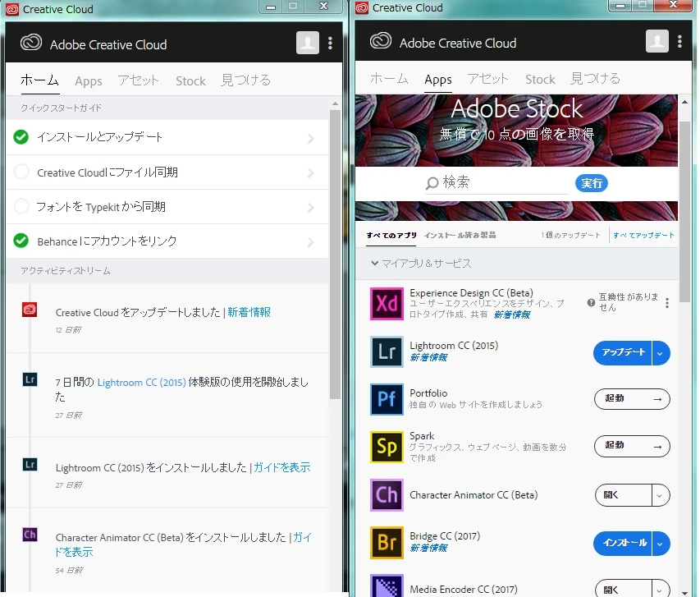This screenshot has width=700, height=597.
Task: Collapse the マイアプリ＆サービス section
Action: pyautogui.click(x=375, y=264)
